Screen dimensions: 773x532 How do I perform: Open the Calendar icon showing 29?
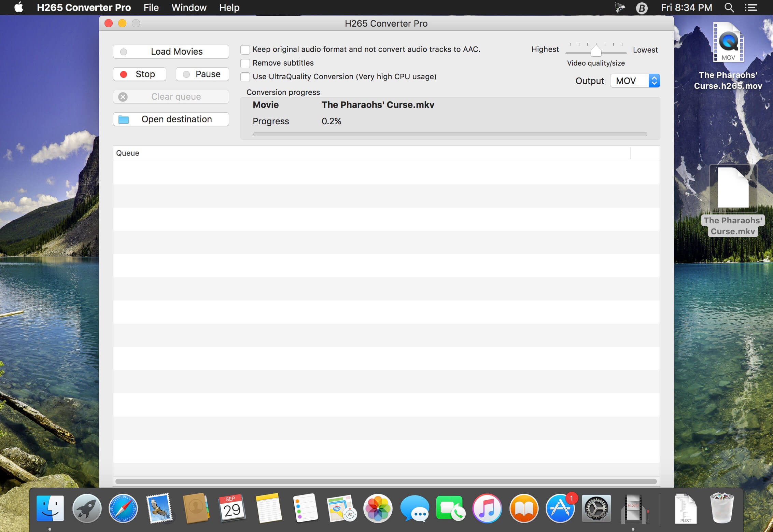[x=232, y=508]
